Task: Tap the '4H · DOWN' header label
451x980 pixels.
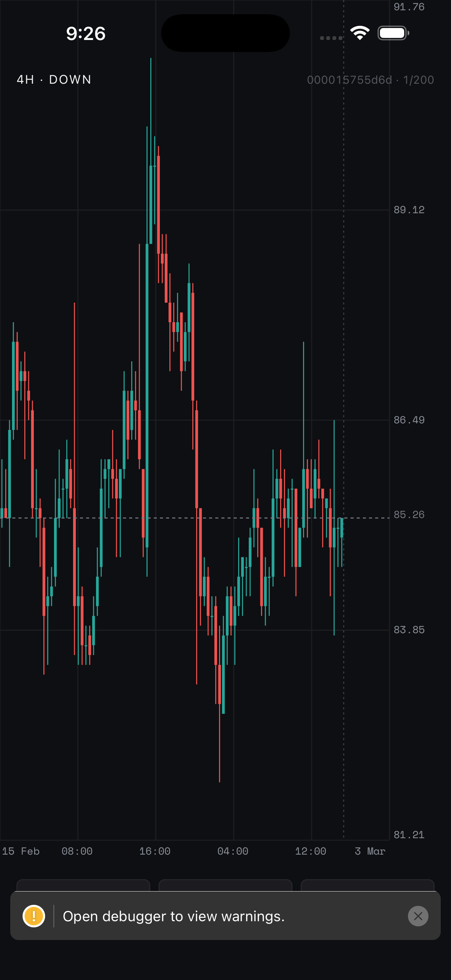Action: pyautogui.click(x=54, y=80)
